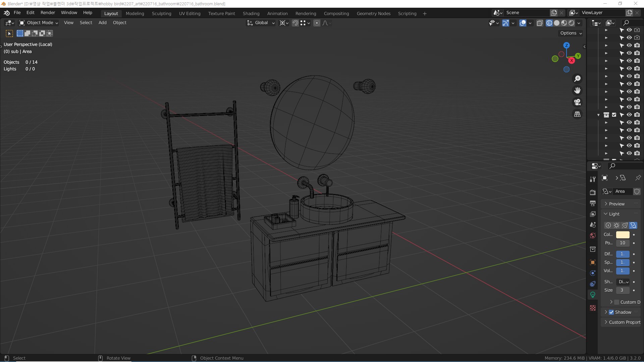The image size is (644, 362).
Task: Open the Global transform orientation dropdown
Action: [x=261, y=23]
